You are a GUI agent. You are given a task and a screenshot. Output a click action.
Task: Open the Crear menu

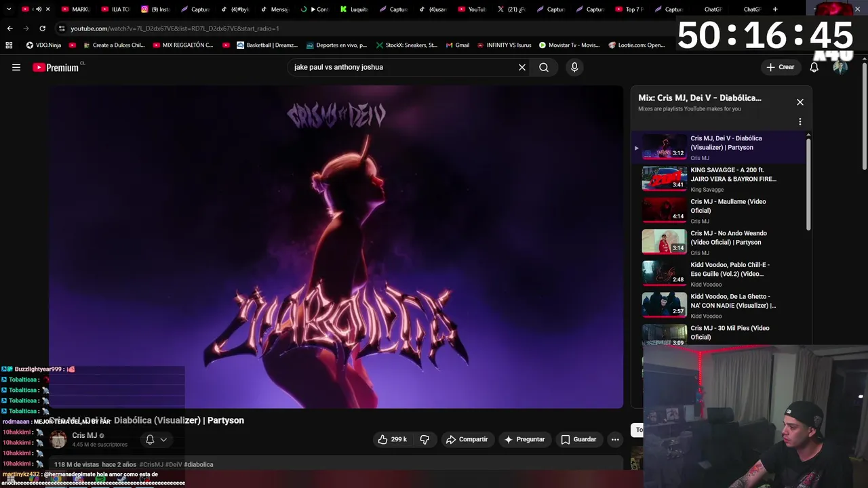(781, 67)
